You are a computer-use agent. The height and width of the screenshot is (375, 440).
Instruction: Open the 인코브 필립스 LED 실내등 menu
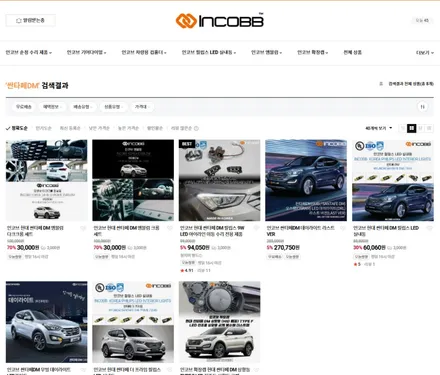(209, 52)
